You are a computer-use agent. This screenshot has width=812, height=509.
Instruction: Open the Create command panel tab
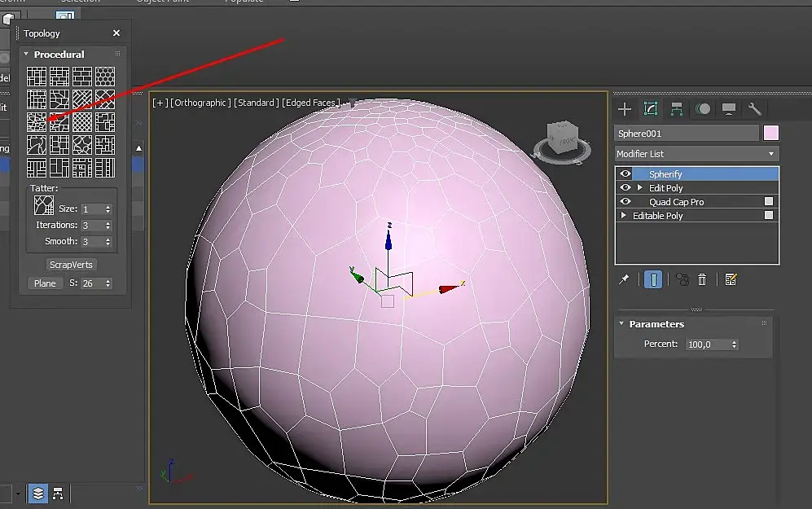[625, 109]
